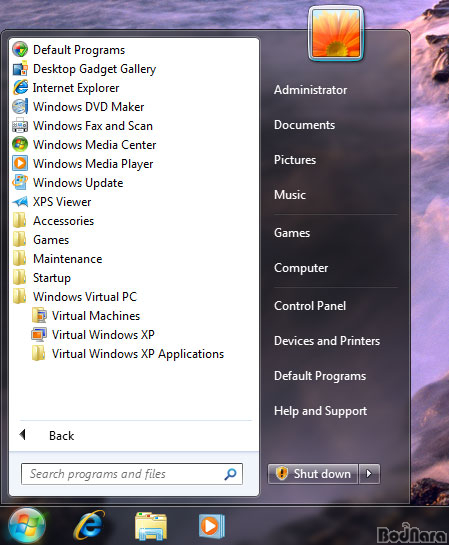Viewport: 449px width, 545px height.
Task: Open Windows Media Center green icon
Action: (20, 144)
